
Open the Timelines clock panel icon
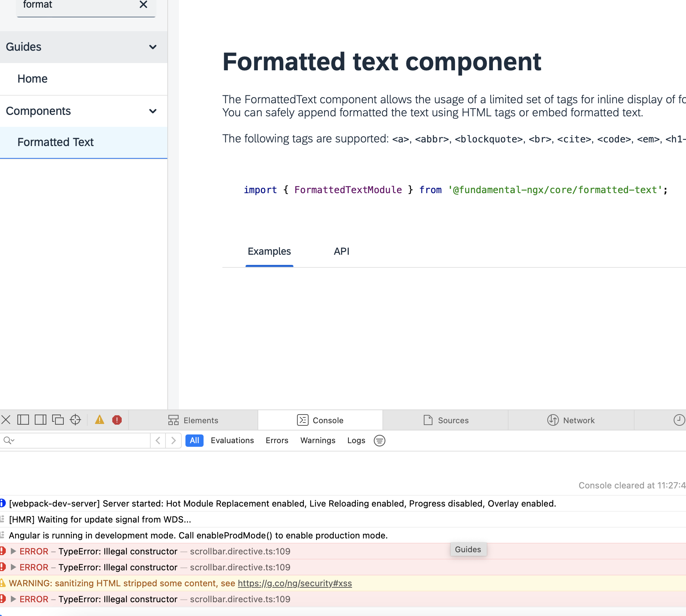[679, 420]
